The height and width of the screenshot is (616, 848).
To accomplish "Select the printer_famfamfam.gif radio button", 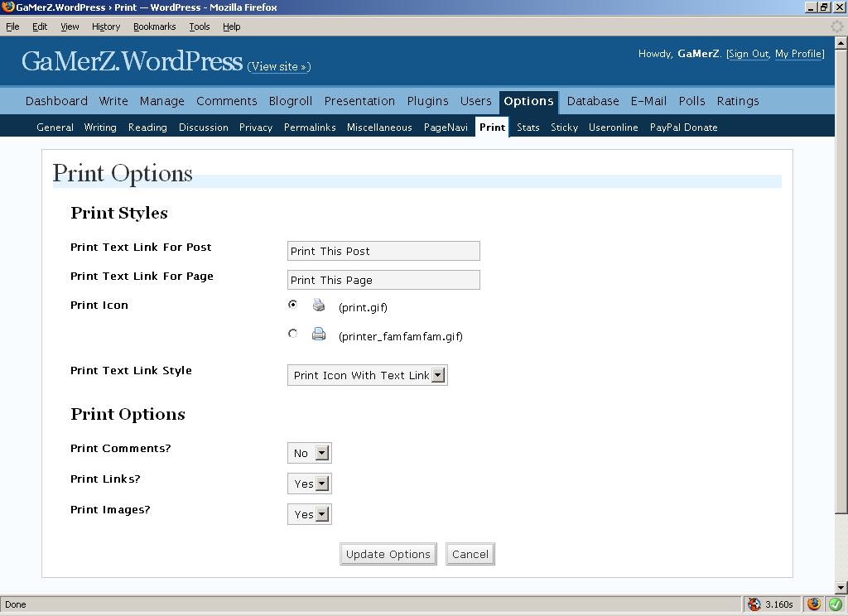I will [x=292, y=334].
